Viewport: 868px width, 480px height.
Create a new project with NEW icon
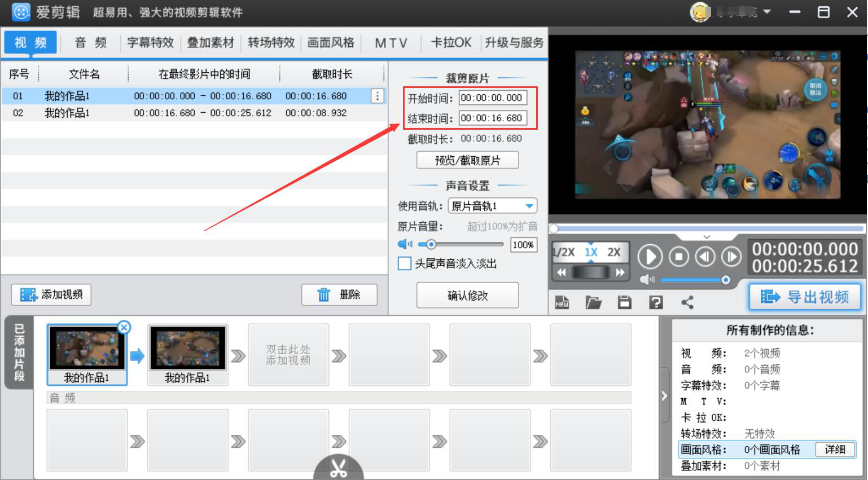point(562,302)
